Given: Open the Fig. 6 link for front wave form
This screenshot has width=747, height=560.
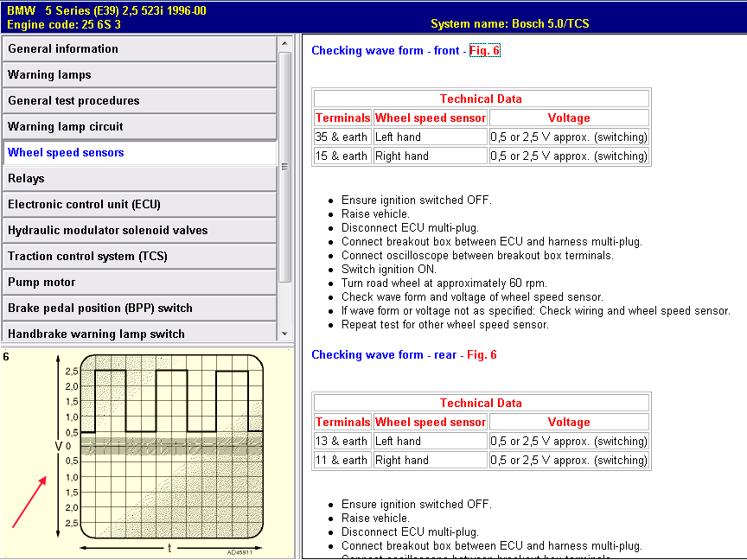Looking at the screenshot, I should tap(484, 50).
